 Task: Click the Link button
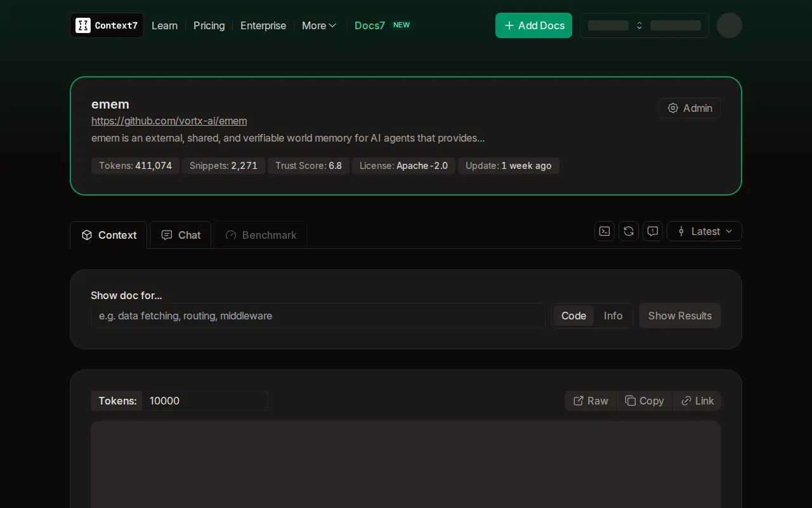pyautogui.click(x=697, y=401)
